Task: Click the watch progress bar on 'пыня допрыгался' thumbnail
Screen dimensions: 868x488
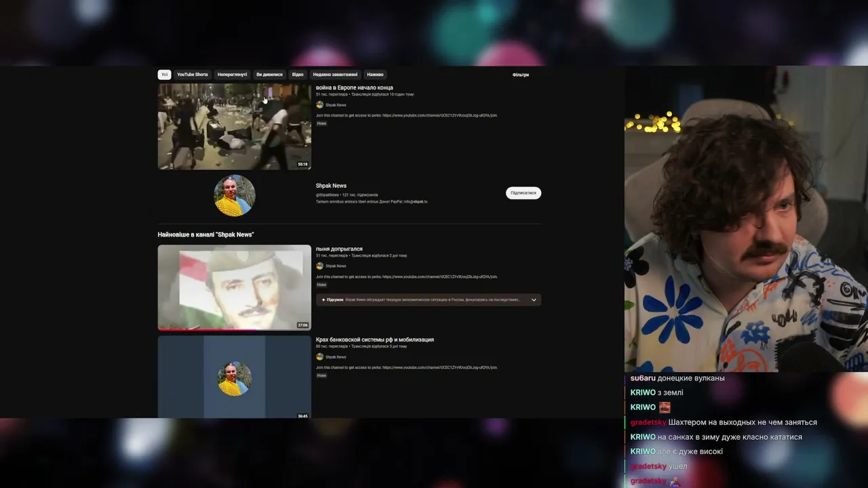Action: [x=235, y=330]
